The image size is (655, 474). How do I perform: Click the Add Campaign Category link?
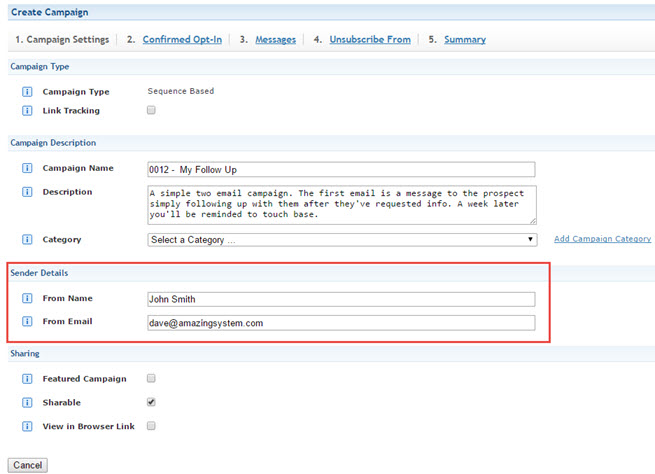(x=602, y=239)
